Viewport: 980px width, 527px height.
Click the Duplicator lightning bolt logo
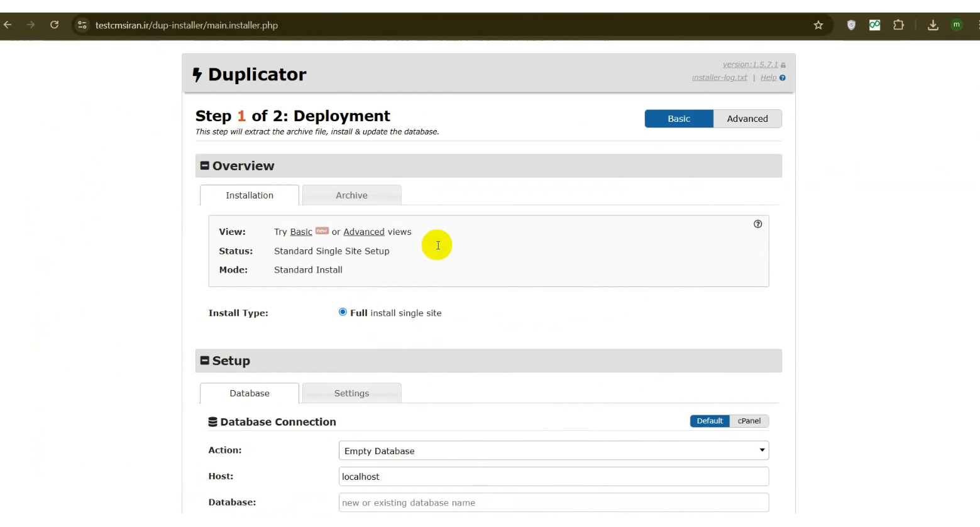[197, 75]
